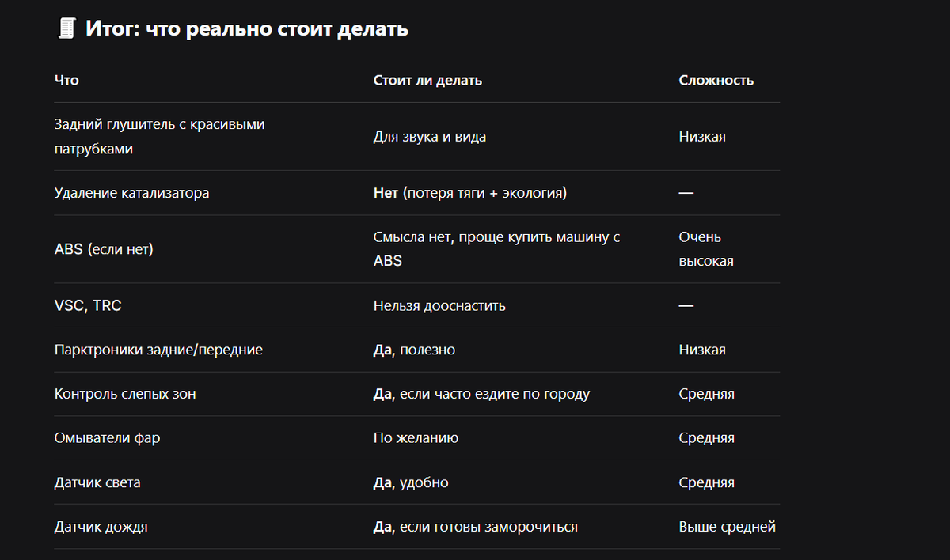Image resolution: width=950 pixels, height=560 pixels.
Task: Click the "Сложность" column header
Action: coord(716,80)
